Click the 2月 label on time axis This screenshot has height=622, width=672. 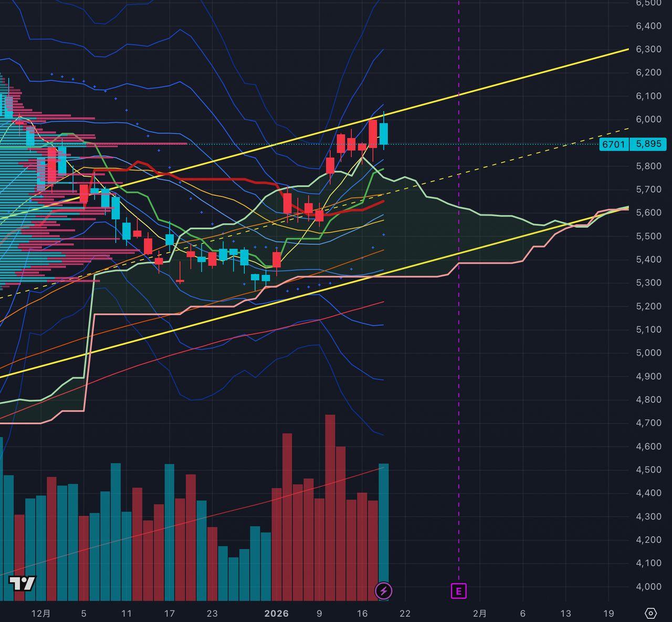(x=479, y=613)
